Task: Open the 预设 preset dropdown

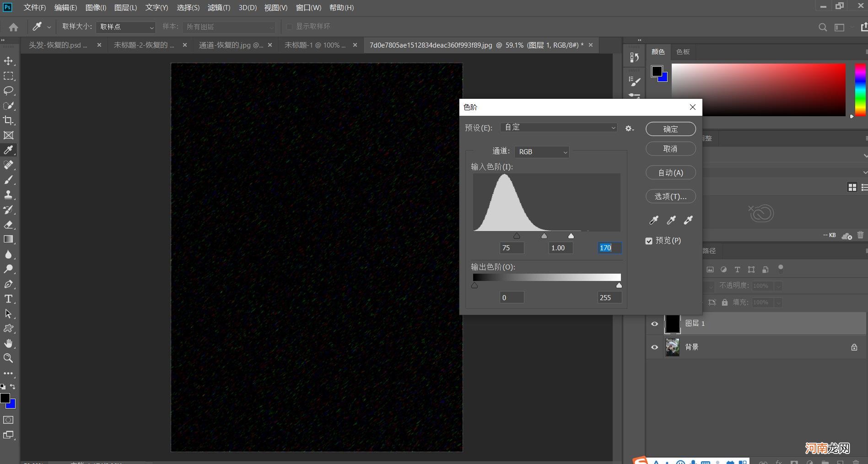Action: [x=559, y=128]
